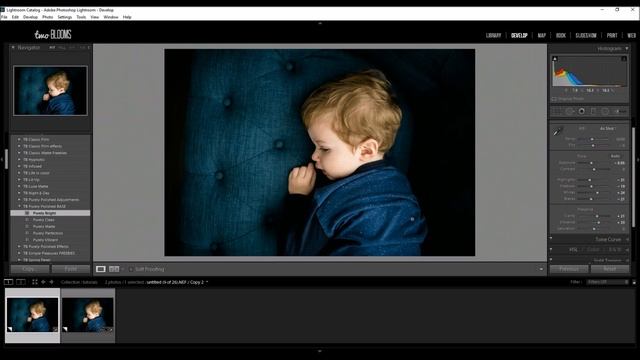Toggle Split Toning panel on/off switch
The width and height of the screenshot is (640, 360).
point(551,260)
